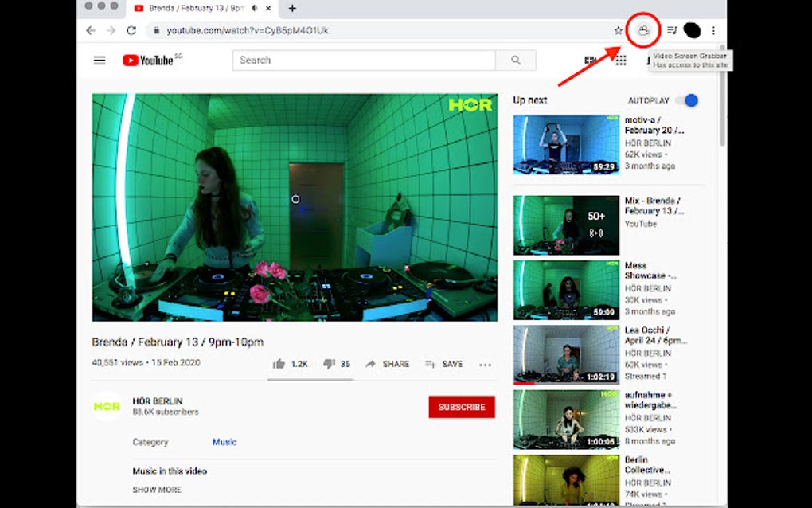Go back with the browser back arrow
The width and height of the screenshot is (812, 508).
(91, 30)
